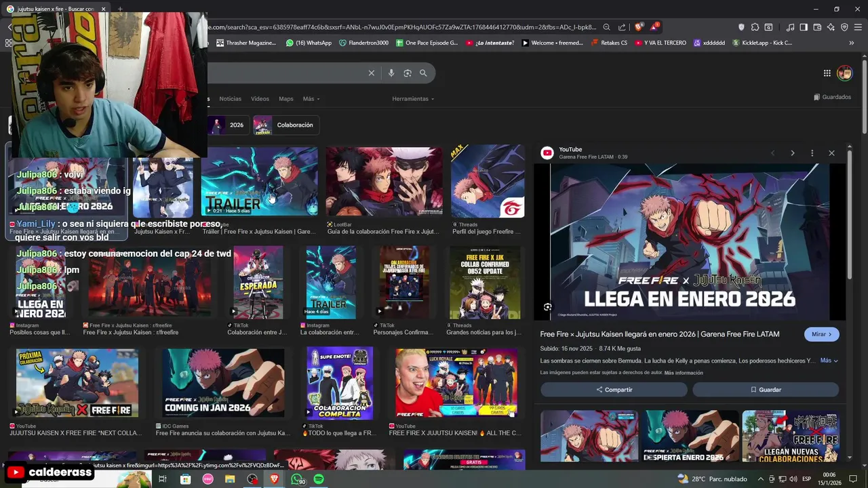
Task: Open COMING IN JAN 2026 IDC Games result
Action: (223, 384)
